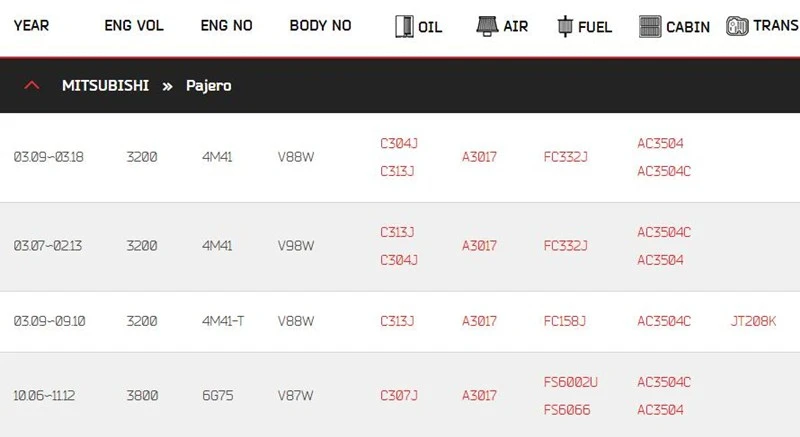Open oil filter C304J in first row
800x437 pixels.
coord(399,143)
